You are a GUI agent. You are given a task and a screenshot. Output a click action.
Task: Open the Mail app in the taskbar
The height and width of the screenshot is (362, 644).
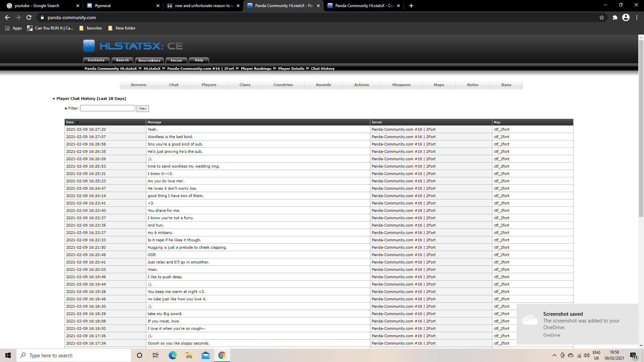tap(205, 355)
